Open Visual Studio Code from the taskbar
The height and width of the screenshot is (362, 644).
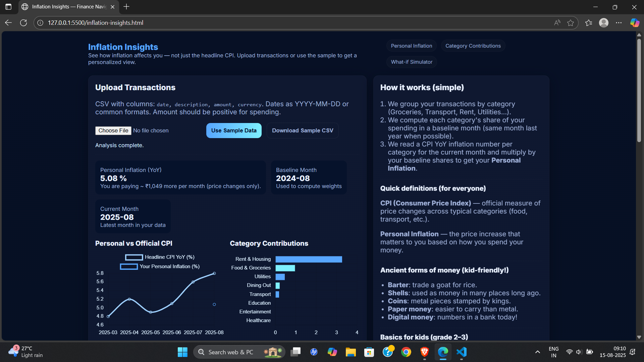462,352
